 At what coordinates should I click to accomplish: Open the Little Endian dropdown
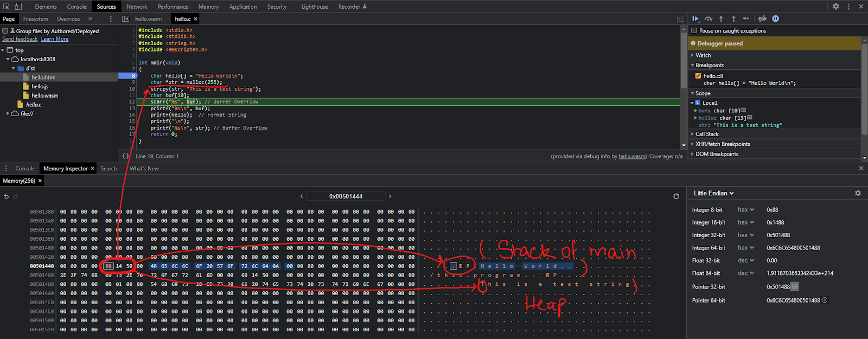point(713,193)
